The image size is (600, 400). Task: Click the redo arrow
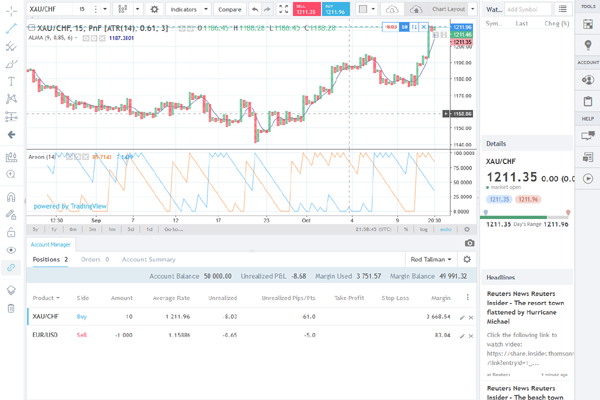tap(267, 9)
